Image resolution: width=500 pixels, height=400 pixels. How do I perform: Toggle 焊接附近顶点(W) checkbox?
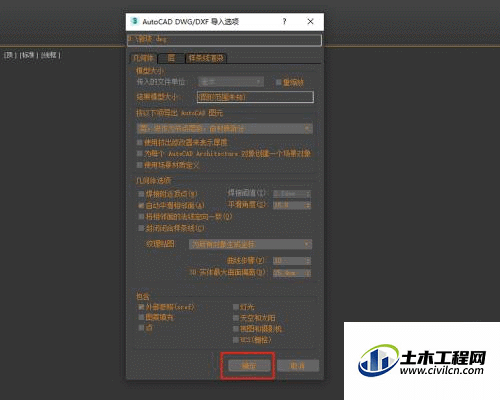point(141,194)
